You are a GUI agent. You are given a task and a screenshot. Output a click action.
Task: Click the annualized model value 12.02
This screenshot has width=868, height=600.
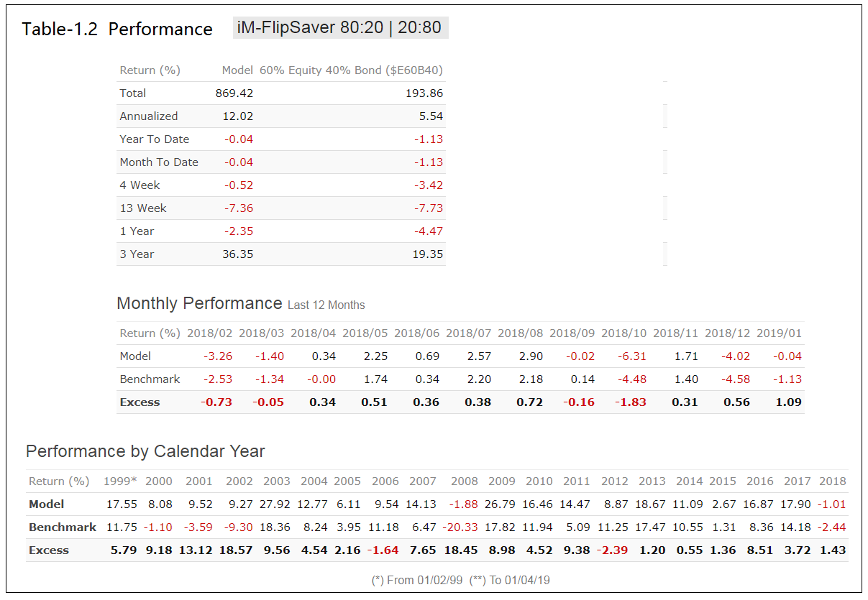[239, 116]
